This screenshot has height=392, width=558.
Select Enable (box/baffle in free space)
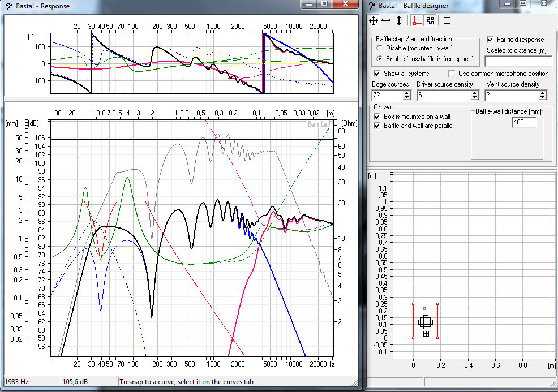point(380,59)
